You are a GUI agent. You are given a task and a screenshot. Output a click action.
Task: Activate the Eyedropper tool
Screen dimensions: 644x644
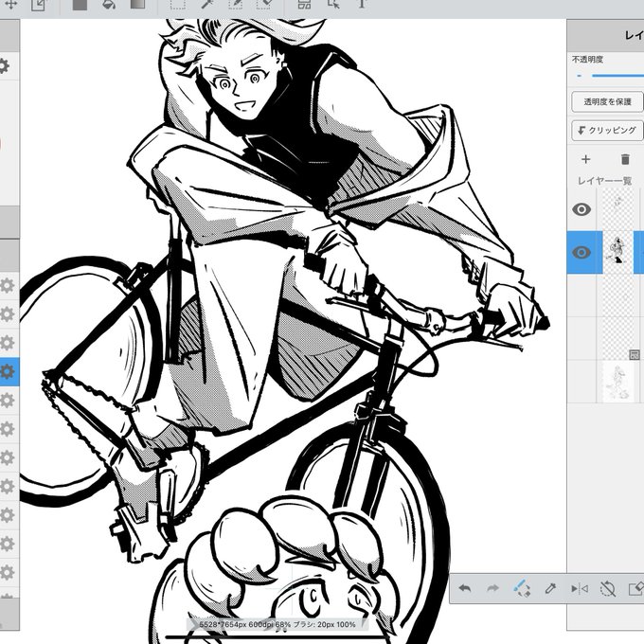click(x=550, y=588)
